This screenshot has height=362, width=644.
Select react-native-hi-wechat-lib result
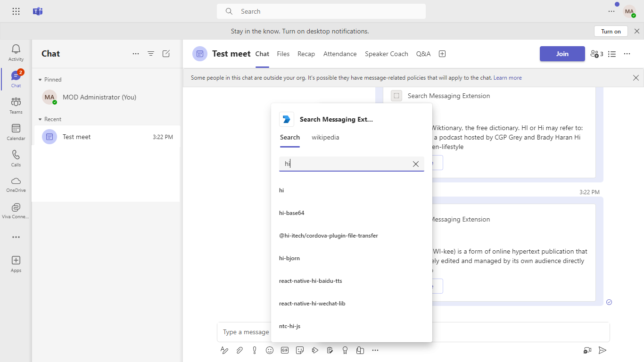point(352,304)
